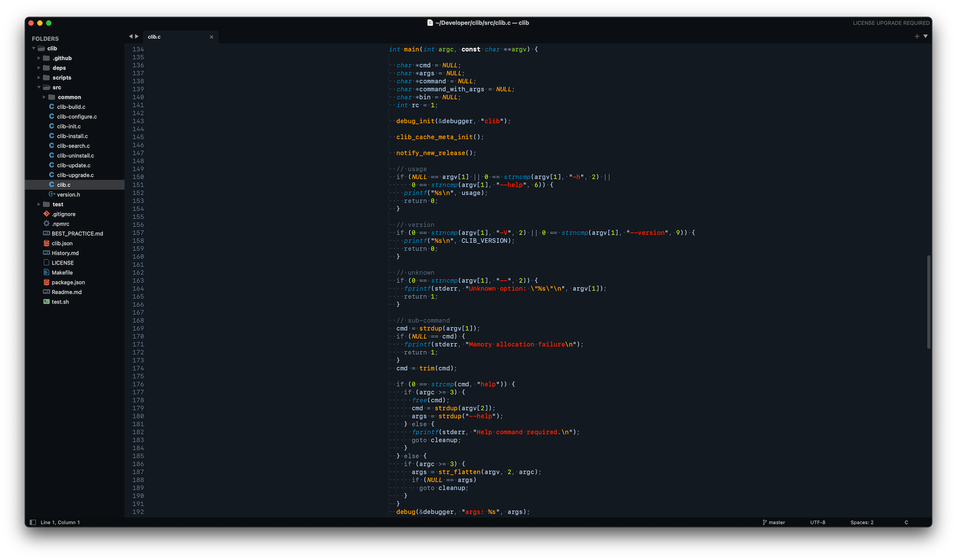Image resolution: width=957 pixels, height=560 pixels.
Task: Click the markdown icon of History.md
Action: pyautogui.click(x=47, y=253)
